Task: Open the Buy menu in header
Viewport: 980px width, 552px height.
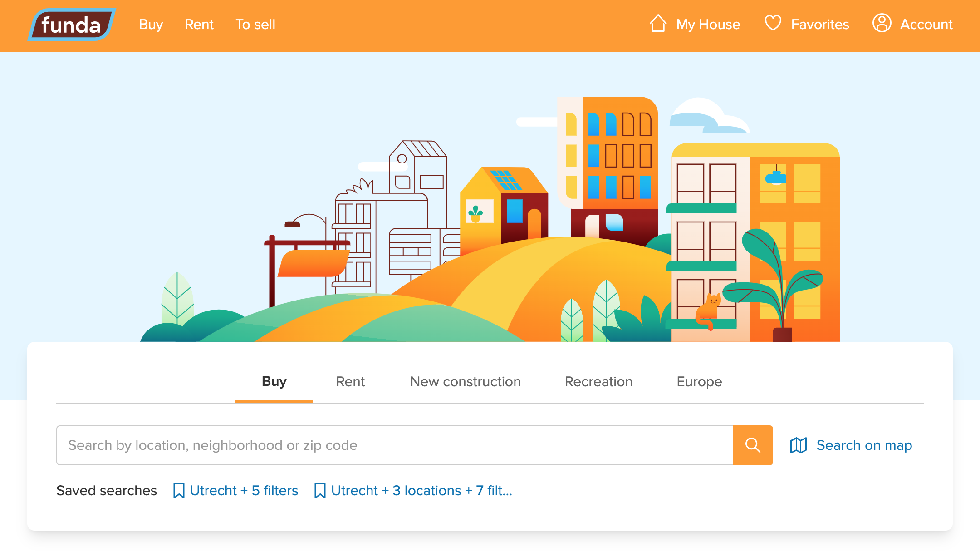Action: (x=151, y=25)
